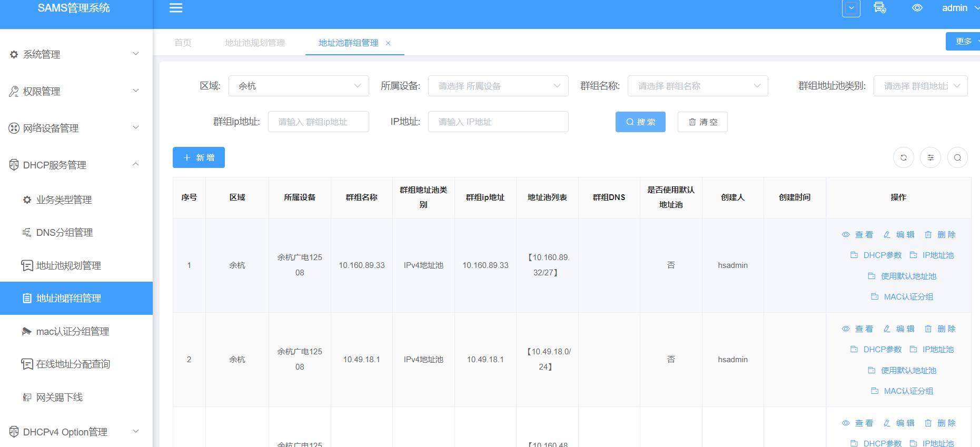Open mac认证分组管理 in the sidebar
This screenshot has width=980, height=447.
tap(76, 331)
